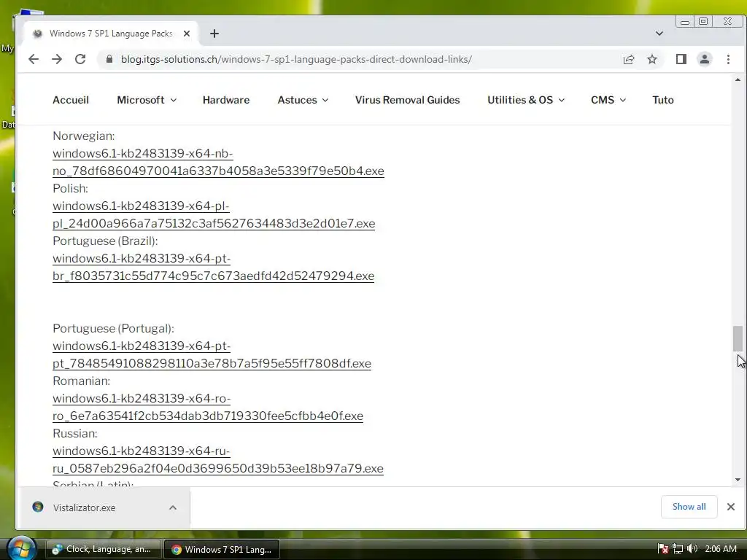Click the address bar URL

click(x=296, y=59)
